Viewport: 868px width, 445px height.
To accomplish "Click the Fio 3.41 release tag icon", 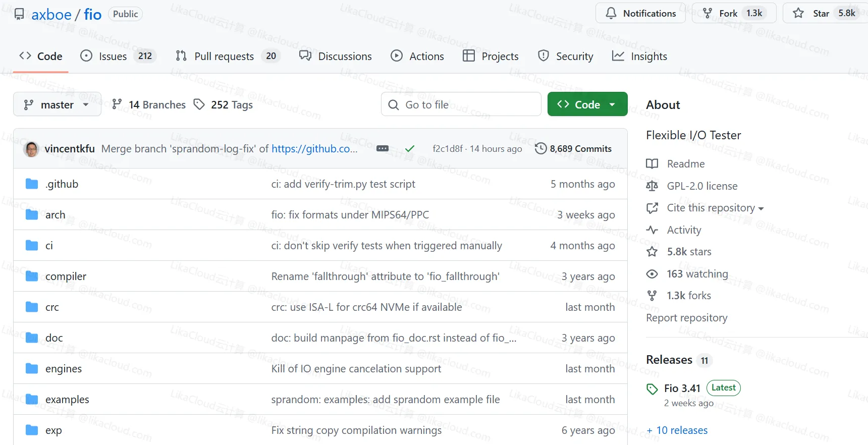I will point(652,389).
